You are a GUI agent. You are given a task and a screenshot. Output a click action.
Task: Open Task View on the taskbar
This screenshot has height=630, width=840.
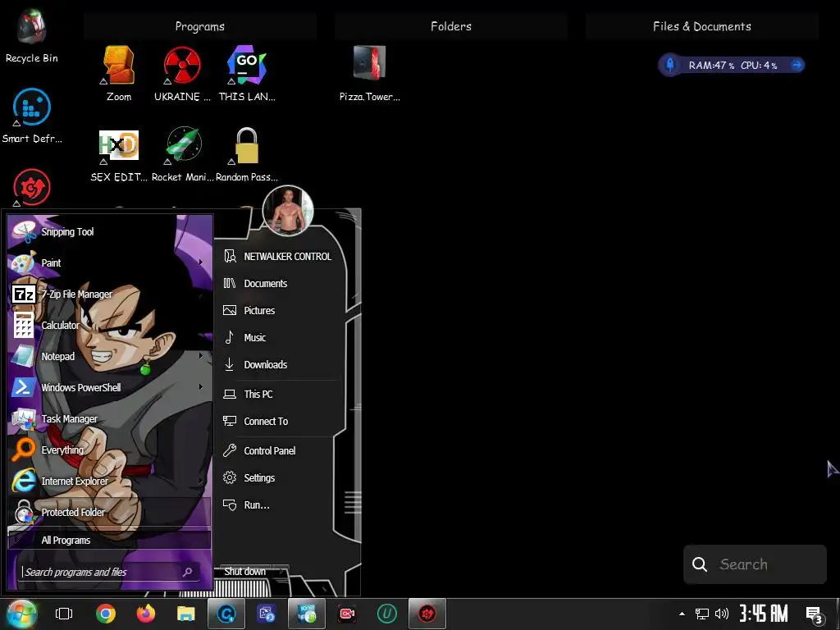64,614
